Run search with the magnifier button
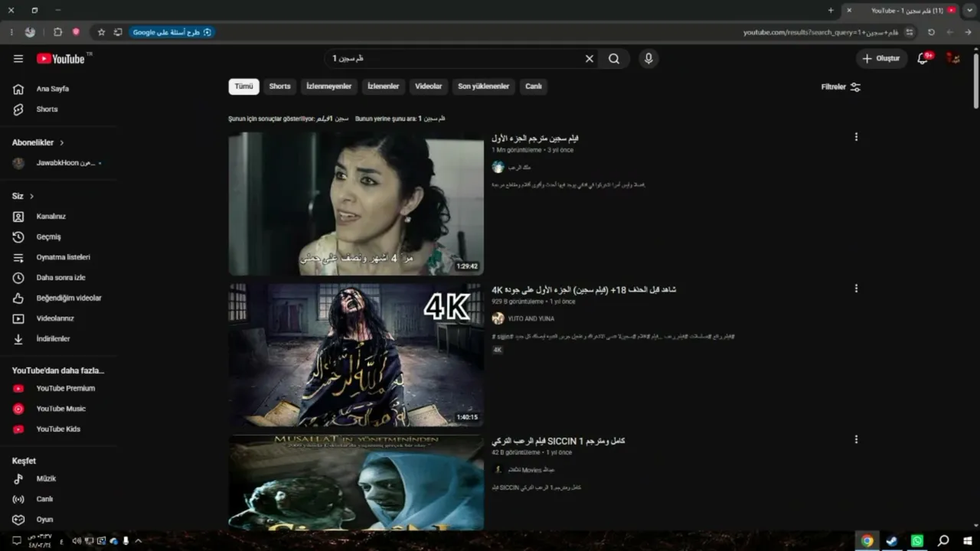 (614, 59)
